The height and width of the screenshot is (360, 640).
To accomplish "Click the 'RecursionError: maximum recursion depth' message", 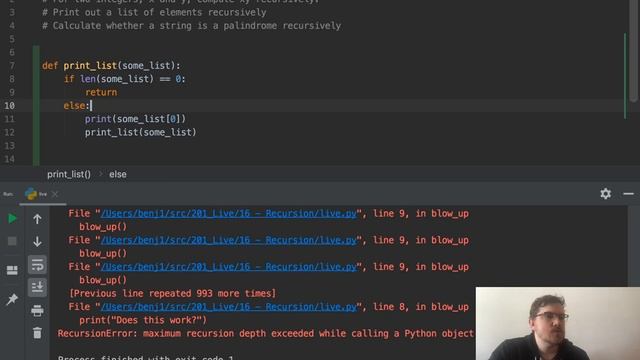I will coord(265,333).
